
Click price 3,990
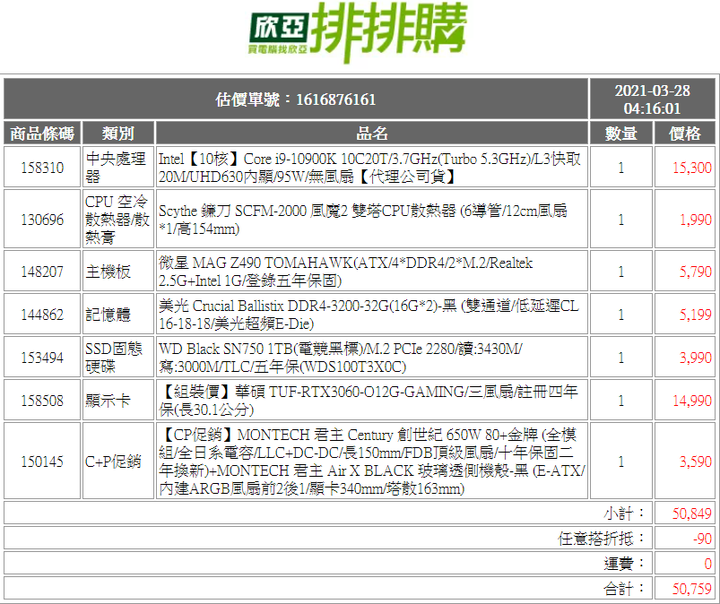696,357
